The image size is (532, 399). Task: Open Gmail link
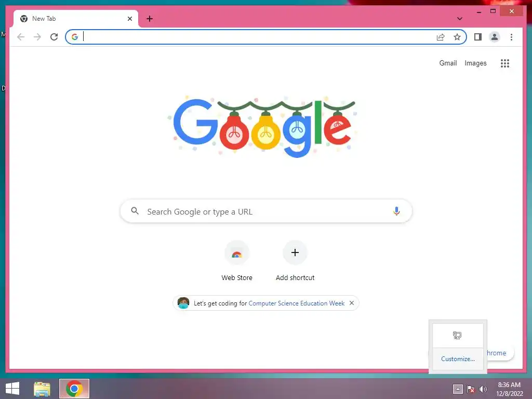pos(448,63)
